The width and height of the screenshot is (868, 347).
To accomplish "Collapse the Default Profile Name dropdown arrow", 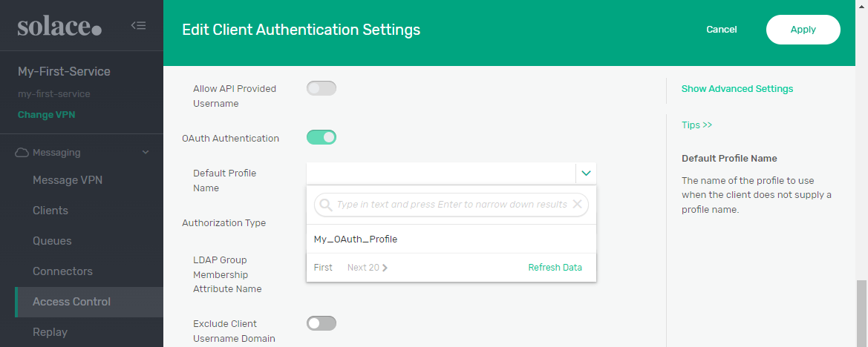I will [x=586, y=173].
